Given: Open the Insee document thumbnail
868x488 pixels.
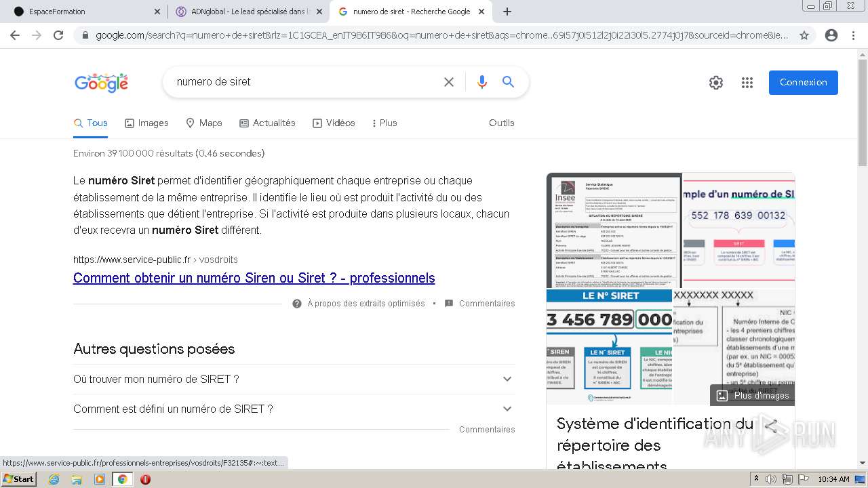Looking at the screenshot, I should [x=614, y=230].
